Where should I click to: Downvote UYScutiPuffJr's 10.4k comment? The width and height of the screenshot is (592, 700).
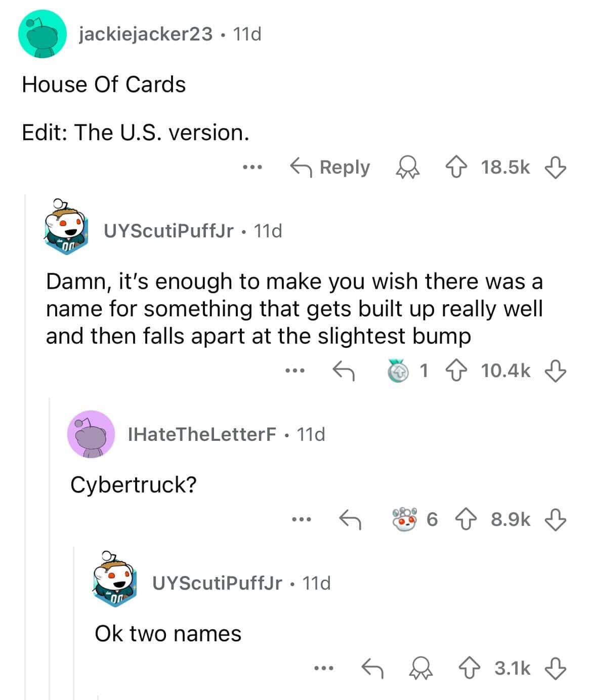click(555, 370)
